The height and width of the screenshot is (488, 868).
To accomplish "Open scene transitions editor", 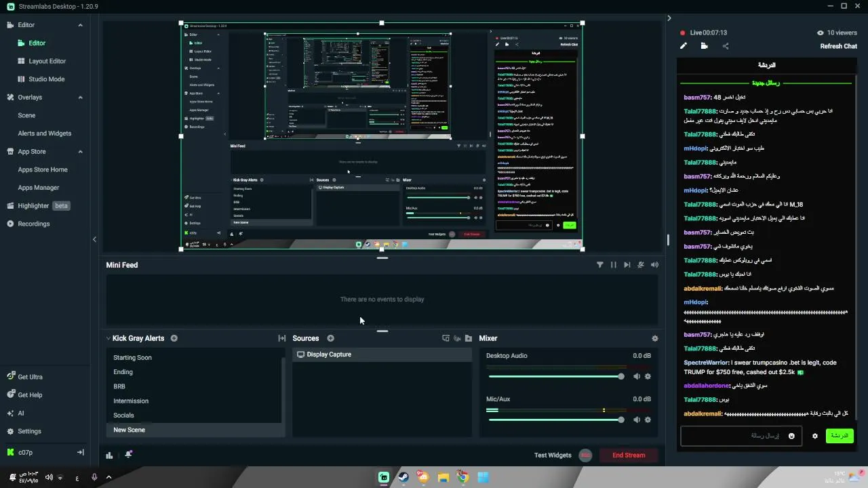I will pos(281,338).
